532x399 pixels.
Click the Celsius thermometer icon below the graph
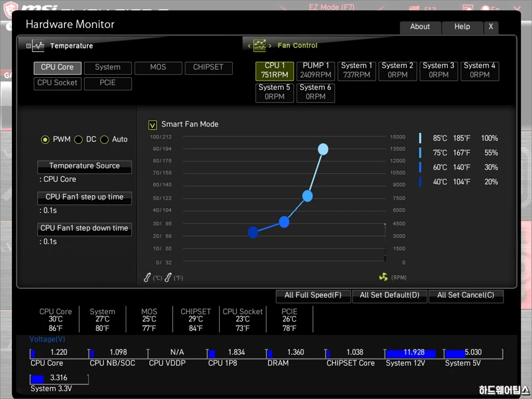[x=147, y=277]
